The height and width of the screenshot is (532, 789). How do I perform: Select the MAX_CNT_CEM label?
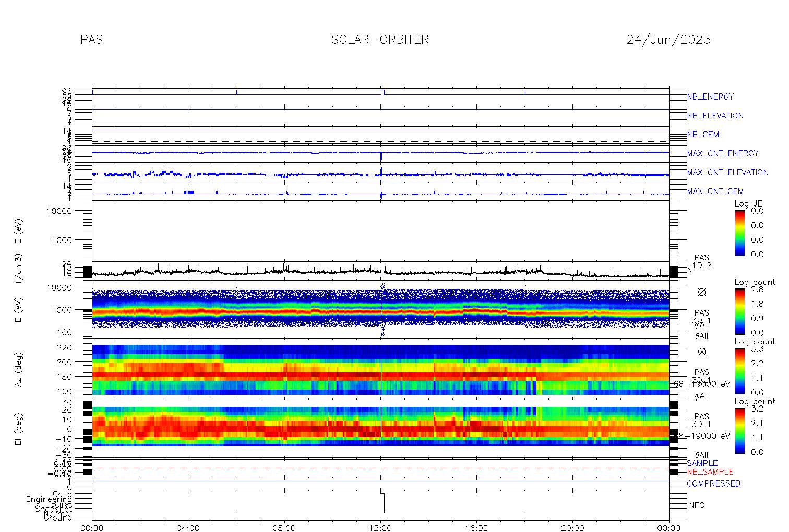(715, 191)
